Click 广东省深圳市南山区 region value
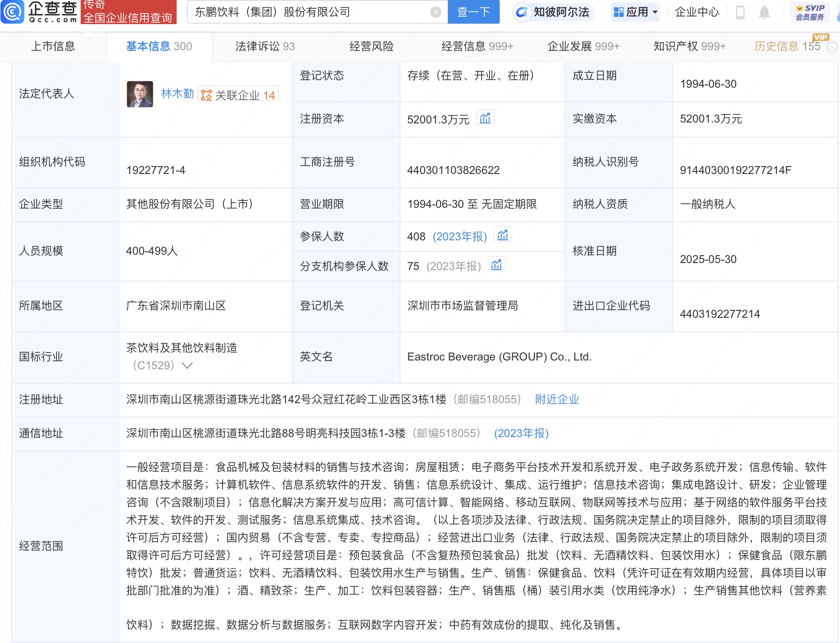Viewport: 840px width, 643px height. coord(176,306)
